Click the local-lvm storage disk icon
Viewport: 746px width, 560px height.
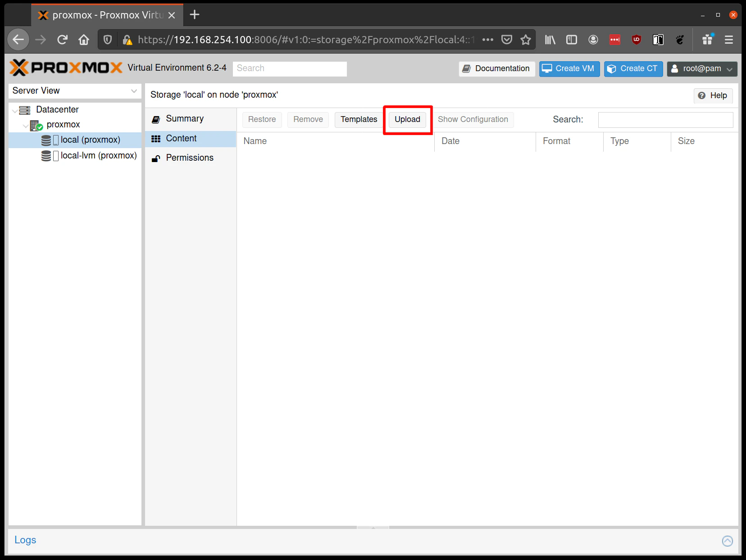(x=46, y=156)
